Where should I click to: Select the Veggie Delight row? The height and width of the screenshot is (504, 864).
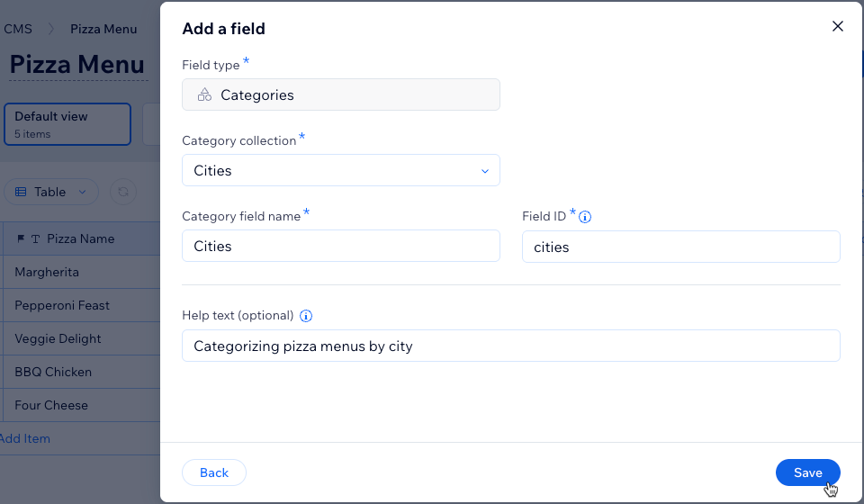pyautogui.click(x=81, y=338)
